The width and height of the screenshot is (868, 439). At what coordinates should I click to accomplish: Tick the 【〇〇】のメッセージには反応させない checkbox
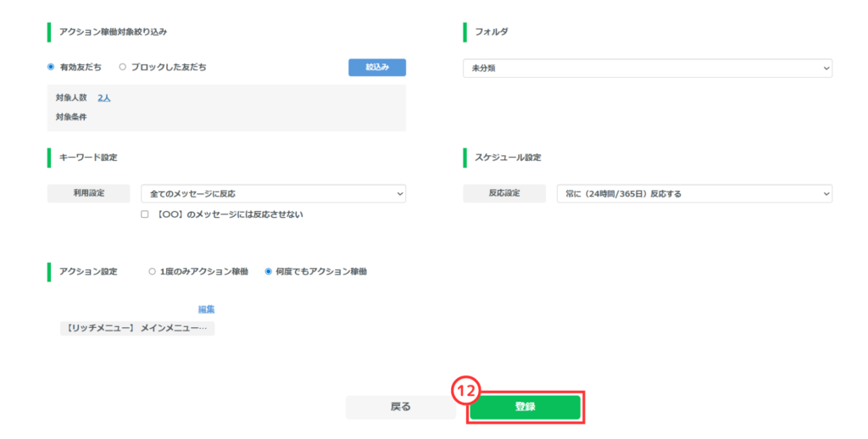point(145,214)
